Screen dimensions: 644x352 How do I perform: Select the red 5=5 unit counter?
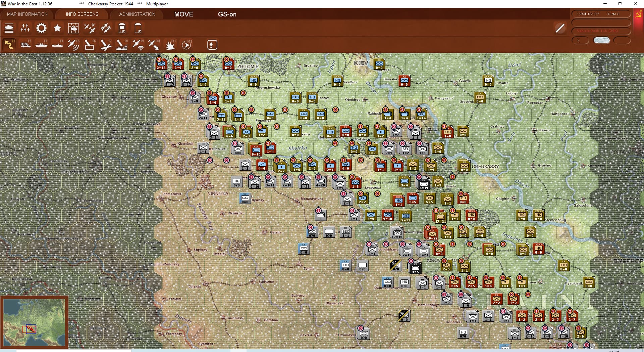point(413,198)
